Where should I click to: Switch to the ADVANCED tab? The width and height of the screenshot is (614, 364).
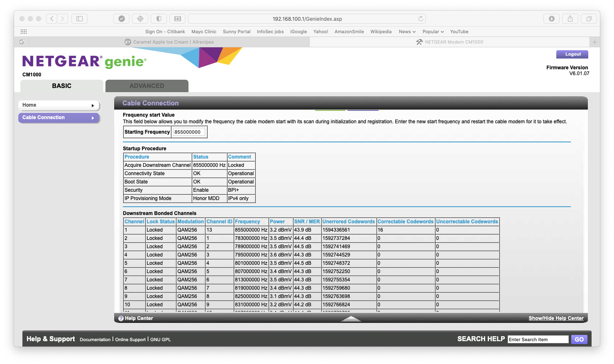pos(147,86)
